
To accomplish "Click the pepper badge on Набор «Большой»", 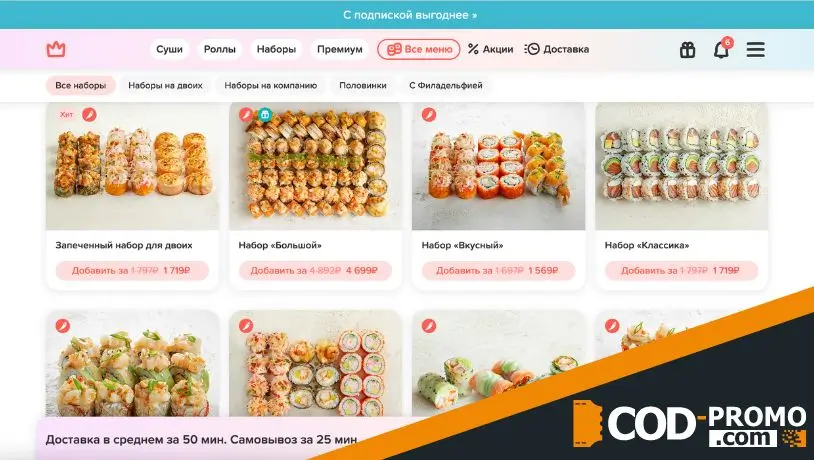I will tap(246, 114).
